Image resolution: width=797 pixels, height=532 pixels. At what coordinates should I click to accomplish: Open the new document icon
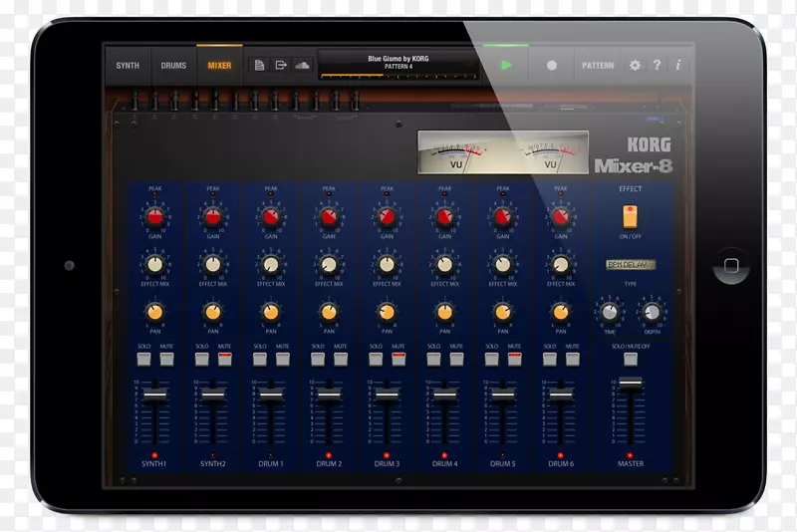[x=259, y=65]
